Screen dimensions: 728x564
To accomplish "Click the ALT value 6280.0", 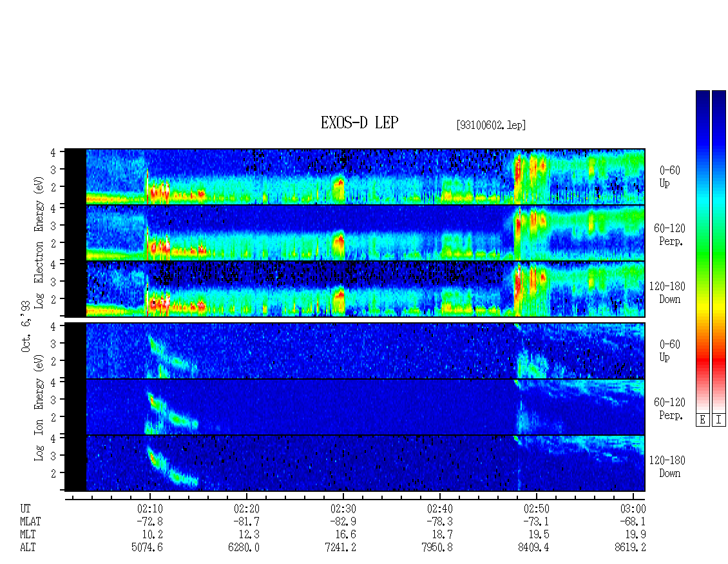I will [244, 547].
